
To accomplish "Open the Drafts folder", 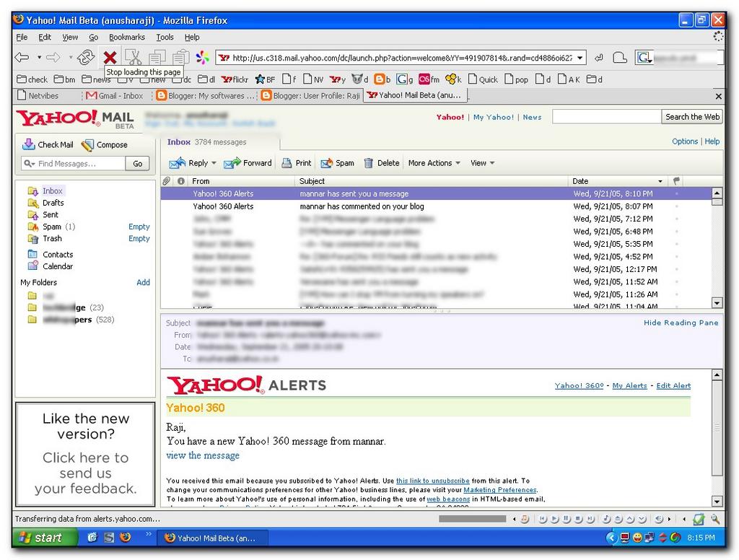I will tap(53, 203).
